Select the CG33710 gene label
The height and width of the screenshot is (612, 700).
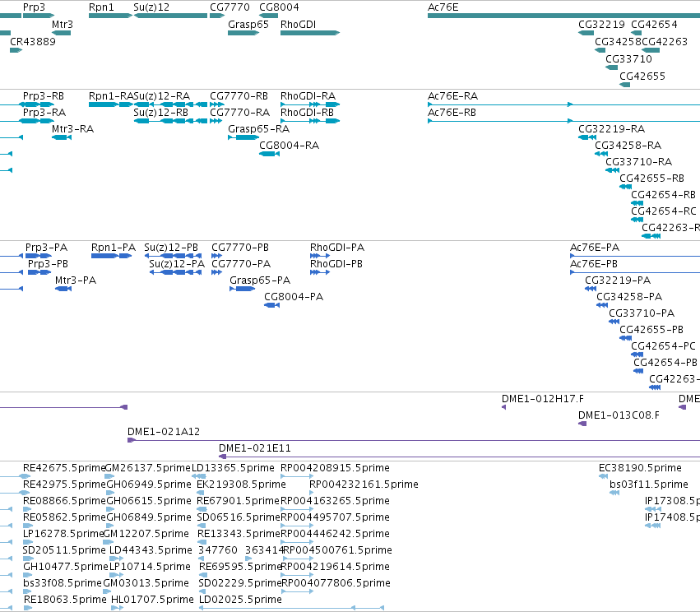coord(628,59)
